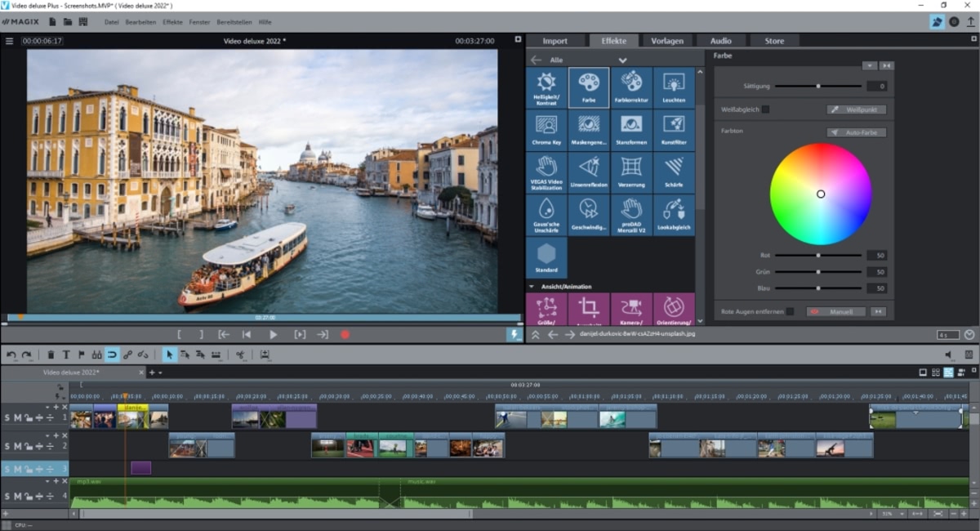Close the Video deluxe 2022 project tab
The image size is (980, 531).
point(140,373)
